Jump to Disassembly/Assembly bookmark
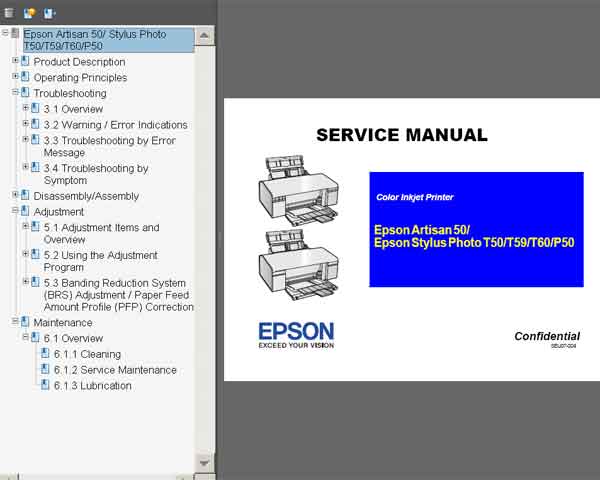600x480 pixels. (86, 196)
